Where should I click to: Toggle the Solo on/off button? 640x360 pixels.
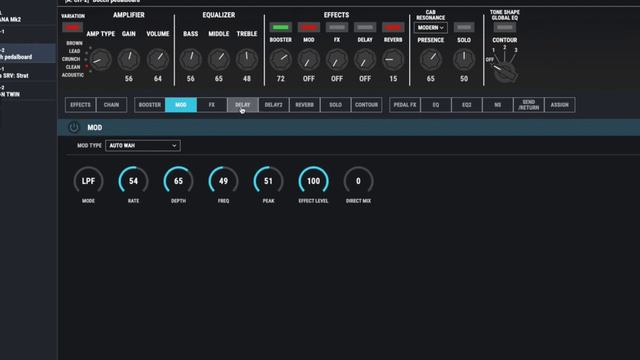[464, 27]
